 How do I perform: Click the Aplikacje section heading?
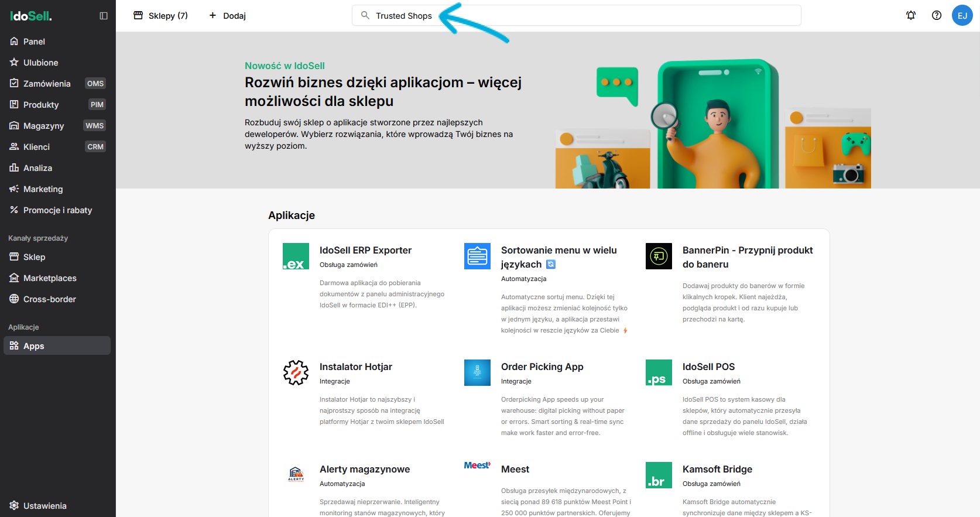tap(292, 215)
